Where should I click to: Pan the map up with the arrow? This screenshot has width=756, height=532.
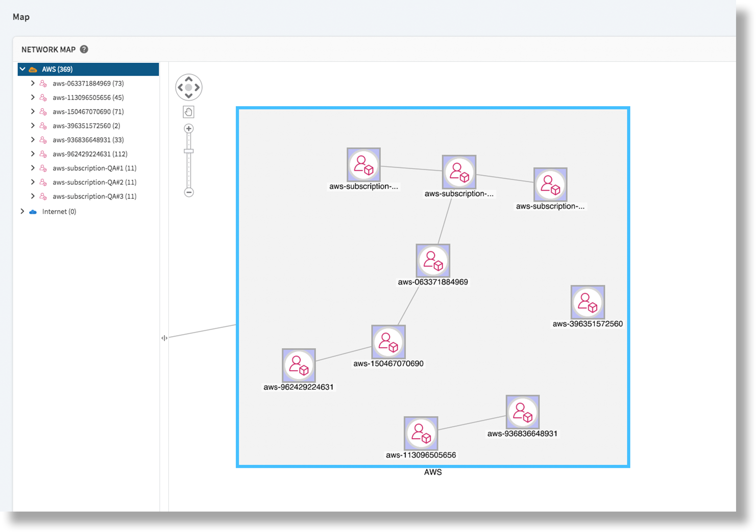coord(189,79)
